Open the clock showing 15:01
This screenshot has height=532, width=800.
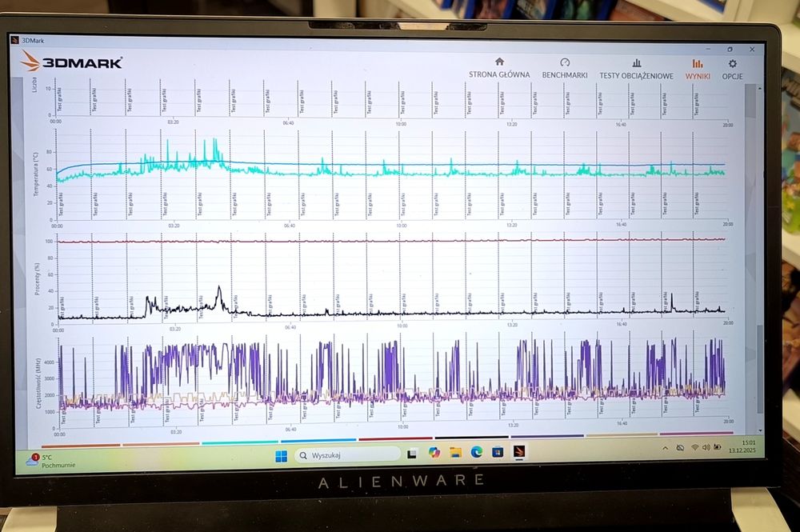click(x=742, y=446)
